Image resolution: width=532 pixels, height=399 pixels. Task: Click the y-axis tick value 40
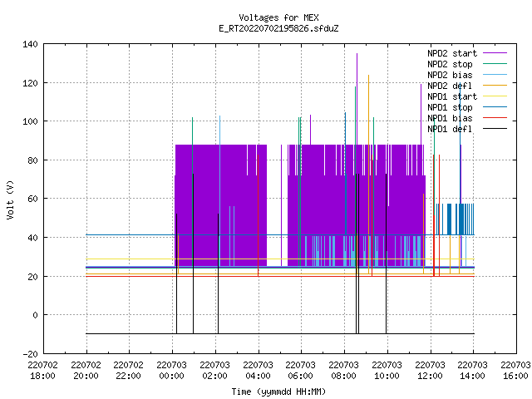tap(32, 238)
